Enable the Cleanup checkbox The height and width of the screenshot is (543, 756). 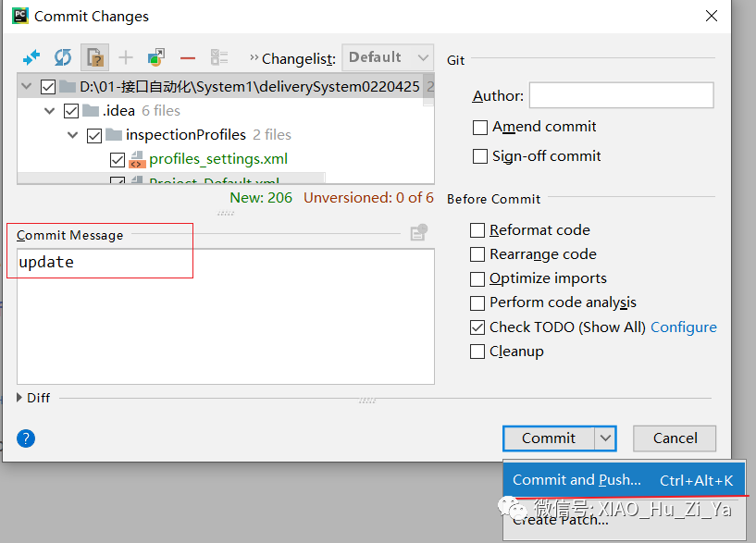(x=477, y=352)
